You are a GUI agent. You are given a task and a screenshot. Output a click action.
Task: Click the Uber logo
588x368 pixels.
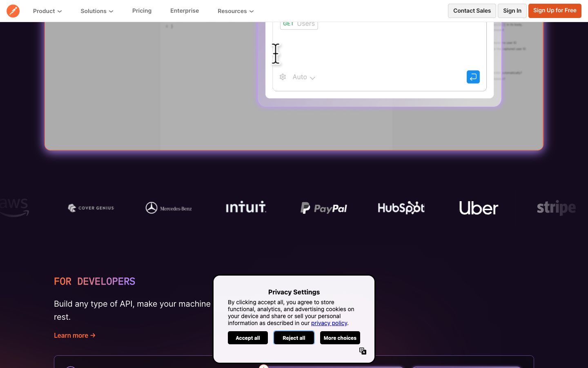coord(479,208)
